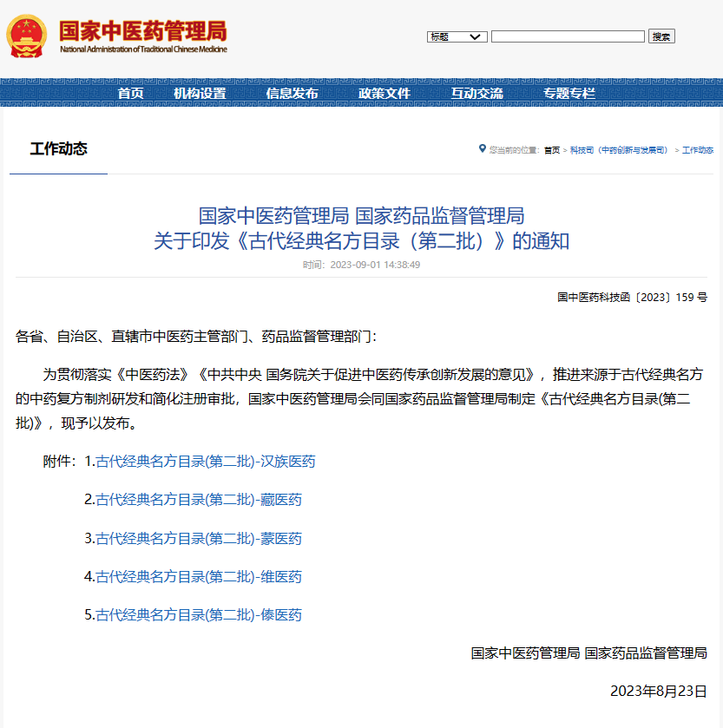Open the 政策文件 navigation menu
This screenshot has height=728, width=723.
(384, 94)
